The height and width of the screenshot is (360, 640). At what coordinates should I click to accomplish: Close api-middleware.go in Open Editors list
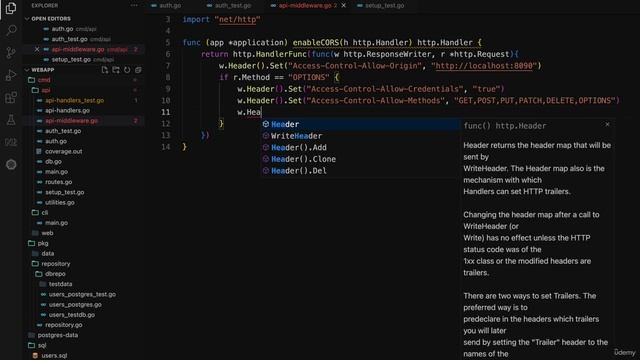37,49
